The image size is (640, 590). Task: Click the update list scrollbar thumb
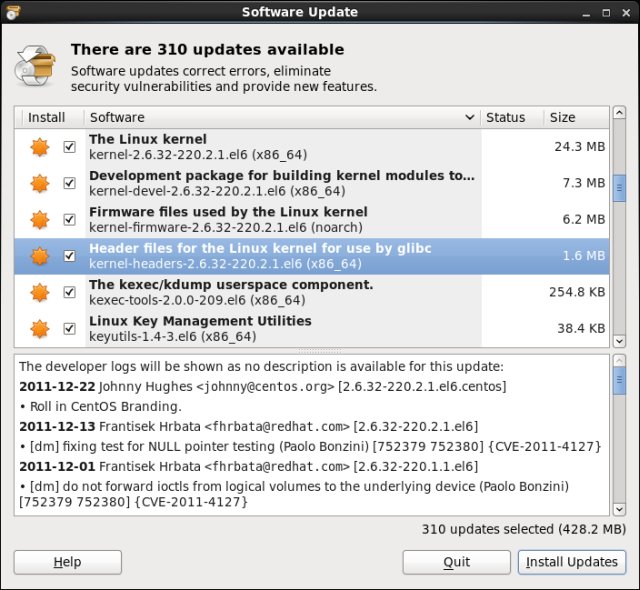(619, 188)
